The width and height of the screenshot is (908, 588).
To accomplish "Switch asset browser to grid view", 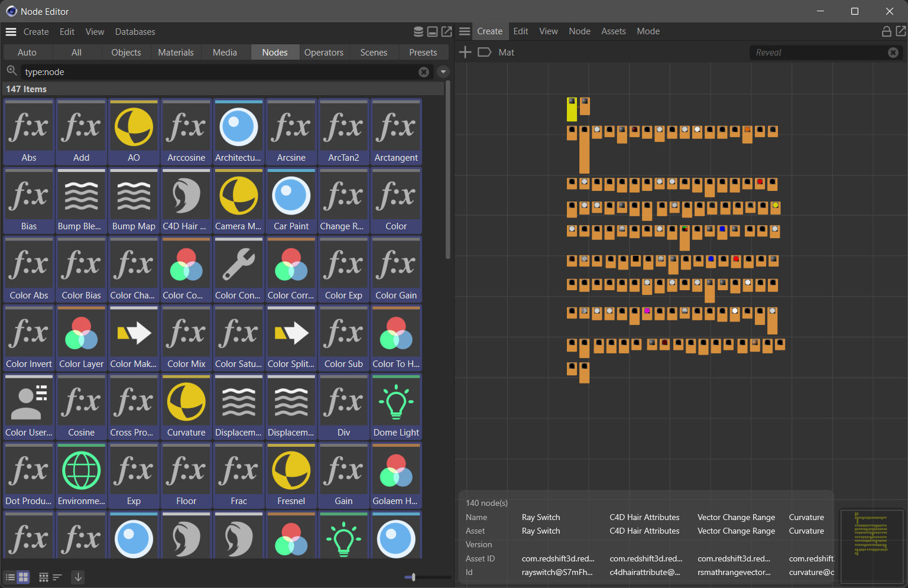I will point(24,577).
